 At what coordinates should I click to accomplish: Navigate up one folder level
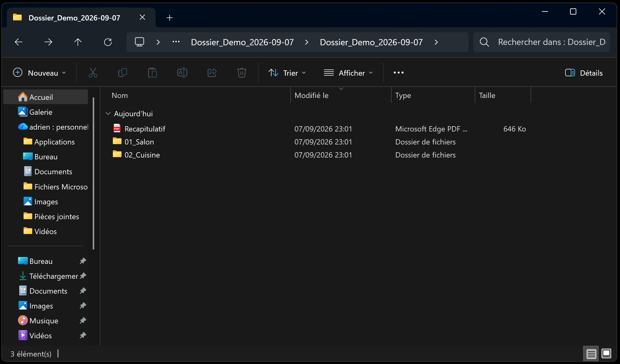pos(78,42)
